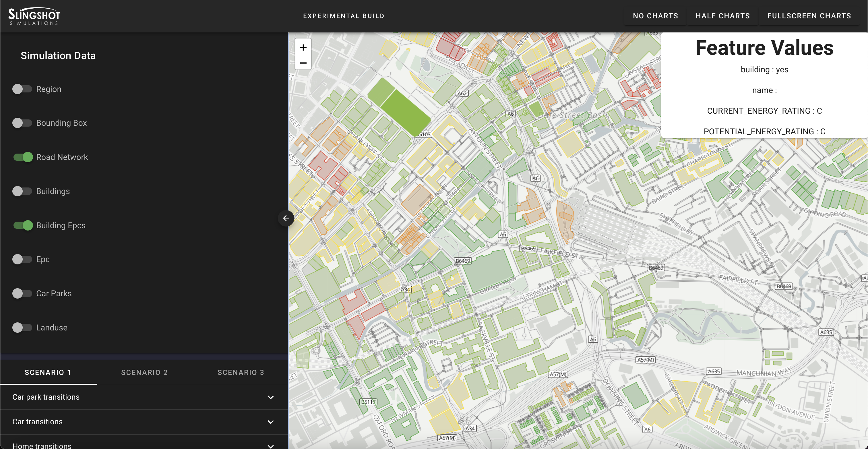Switch to Scenario 3 tab
This screenshot has width=868, height=449.
tap(241, 372)
